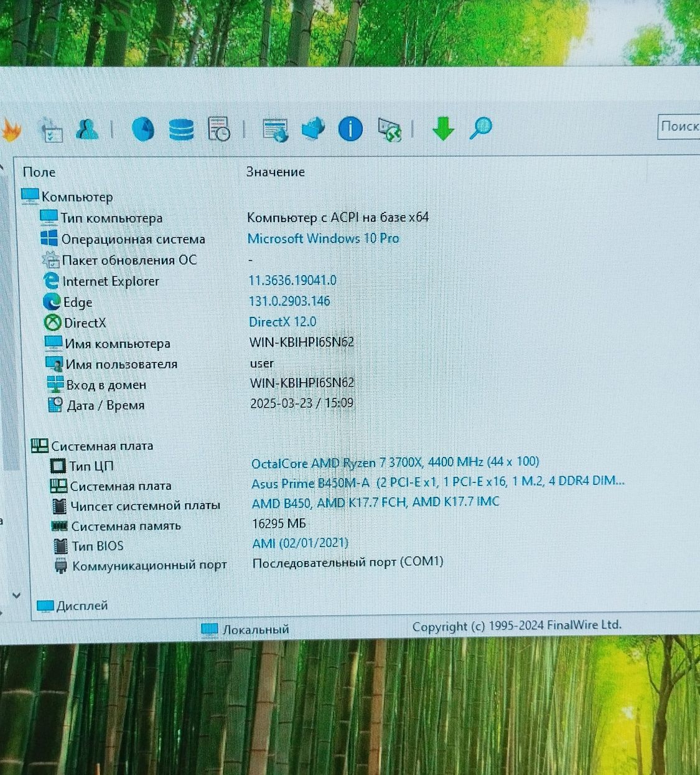Click the magnifying glass search icon
Image resolution: width=700 pixels, height=775 pixels.
pos(480,128)
